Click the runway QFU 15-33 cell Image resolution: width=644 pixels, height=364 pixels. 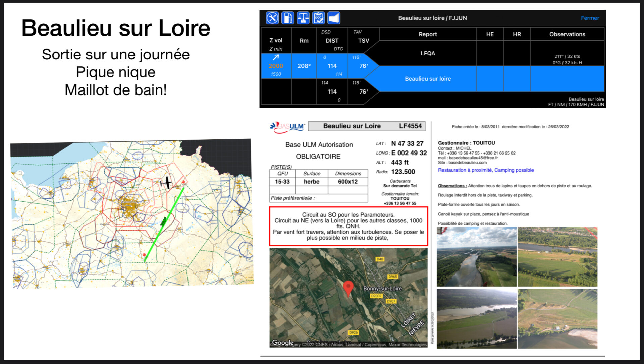282,182
